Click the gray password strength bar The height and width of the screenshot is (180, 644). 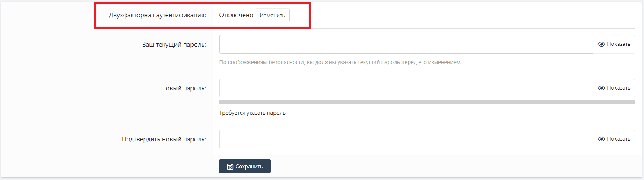[427, 102]
